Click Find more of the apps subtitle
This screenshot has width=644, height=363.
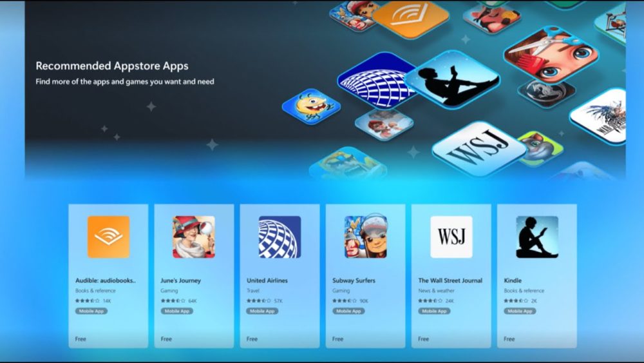(x=125, y=81)
